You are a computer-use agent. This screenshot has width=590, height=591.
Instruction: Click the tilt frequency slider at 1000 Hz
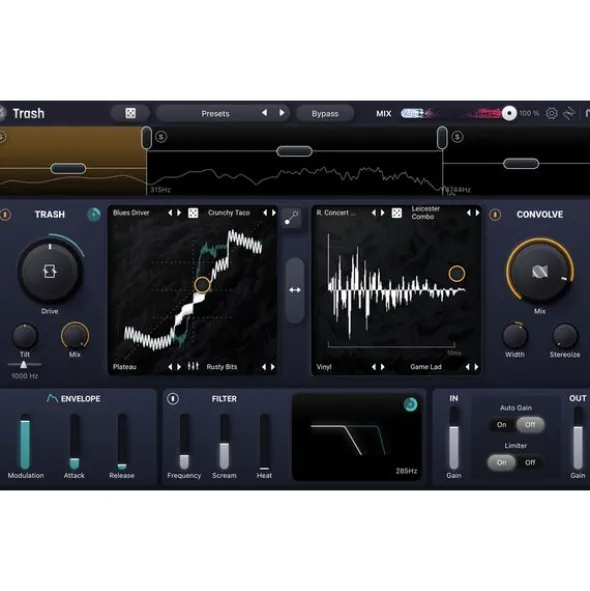point(24,364)
